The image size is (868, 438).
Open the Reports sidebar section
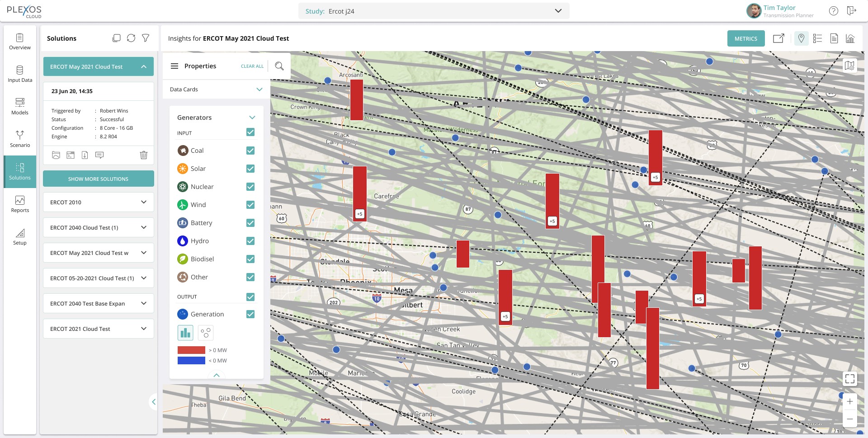(x=20, y=204)
